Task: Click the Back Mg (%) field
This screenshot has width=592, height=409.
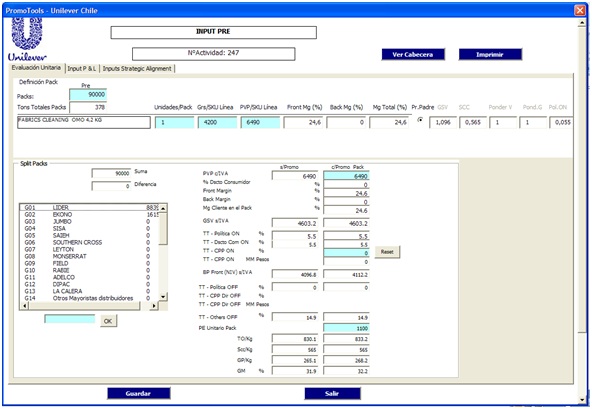Action: click(346, 122)
